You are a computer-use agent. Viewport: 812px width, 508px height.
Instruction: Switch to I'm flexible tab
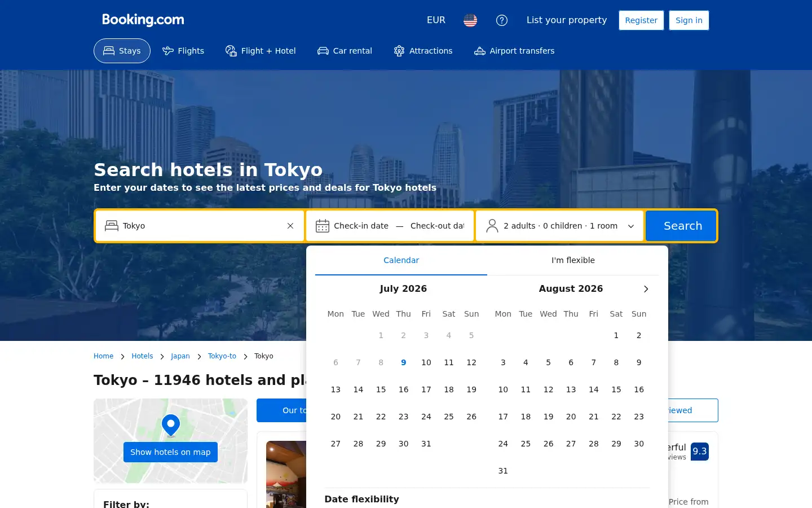point(573,260)
